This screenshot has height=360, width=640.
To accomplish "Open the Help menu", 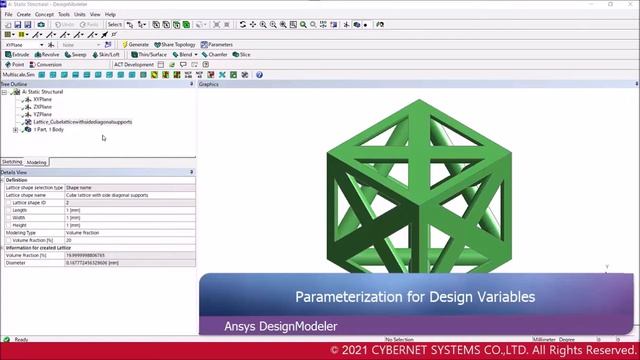I will [x=110, y=14].
